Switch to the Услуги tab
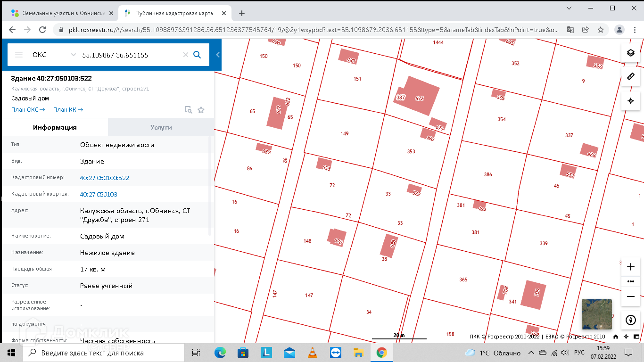Image resolution: width=644 pixels, height=362 pixels. tap(161, 127)
